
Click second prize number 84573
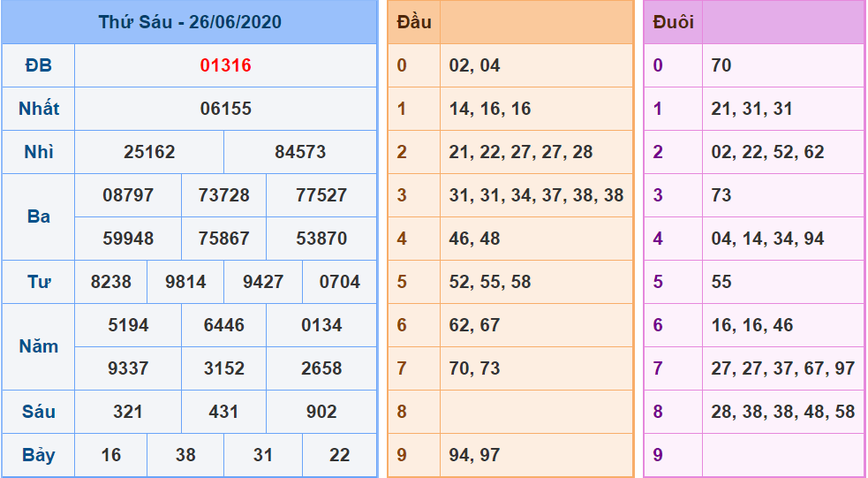[x=300, y=152]
